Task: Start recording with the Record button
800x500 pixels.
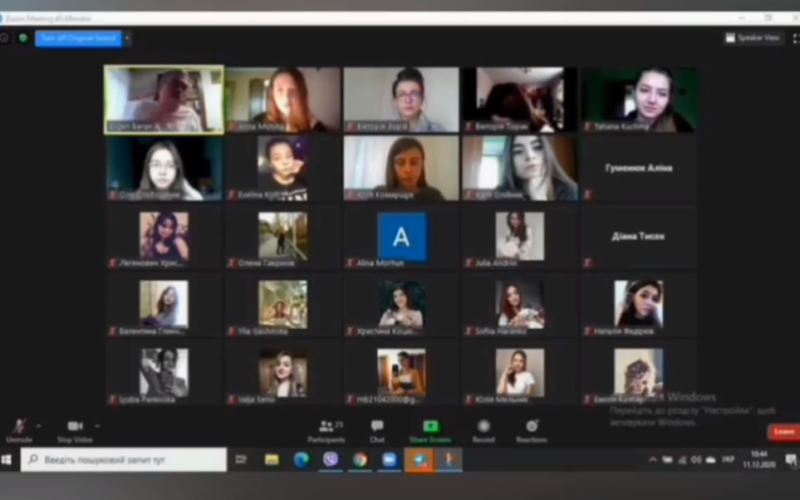Action: [483, 428]
